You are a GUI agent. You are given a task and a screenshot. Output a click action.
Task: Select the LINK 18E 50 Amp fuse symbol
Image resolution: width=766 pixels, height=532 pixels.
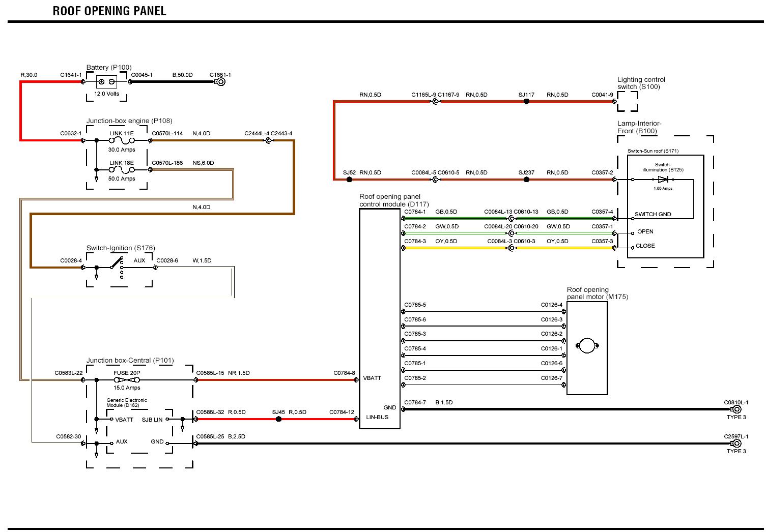[122, 169]
